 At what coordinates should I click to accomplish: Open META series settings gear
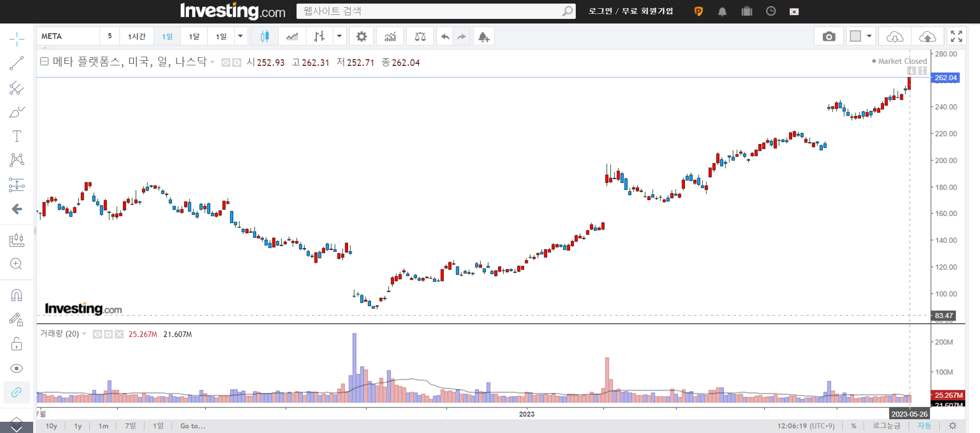click(237, 62)
